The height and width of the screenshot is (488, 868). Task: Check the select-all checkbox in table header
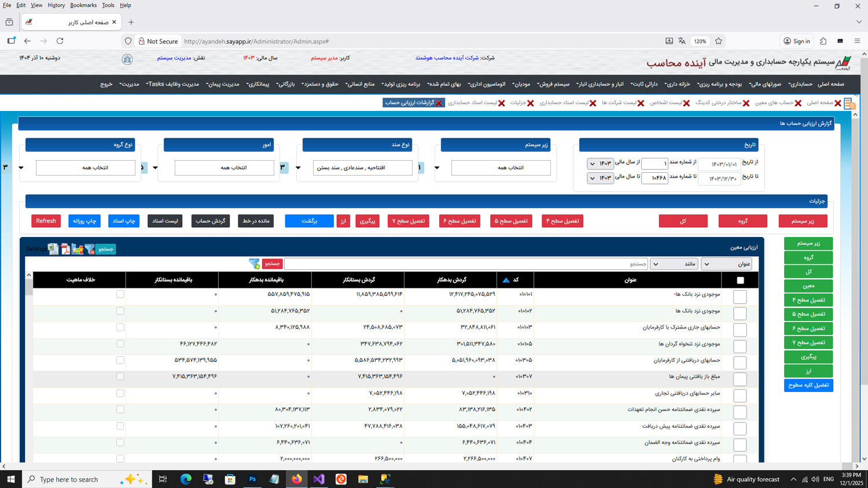point(740,280)
